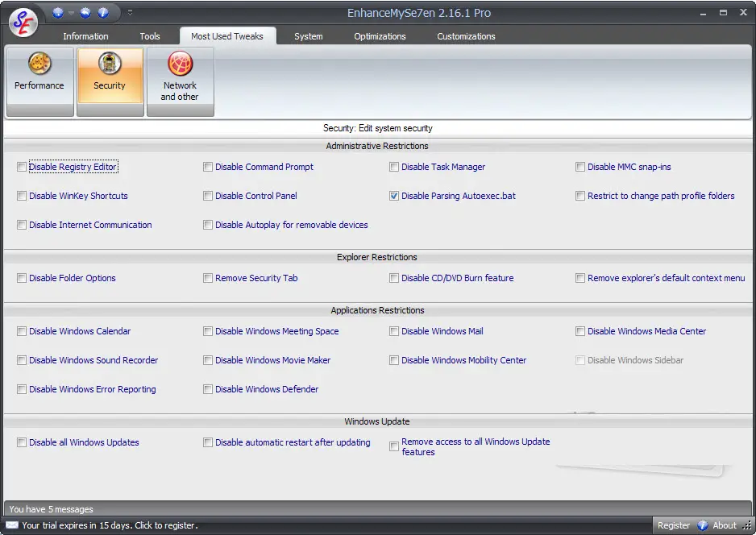Open the SE application menu orb

23,23
